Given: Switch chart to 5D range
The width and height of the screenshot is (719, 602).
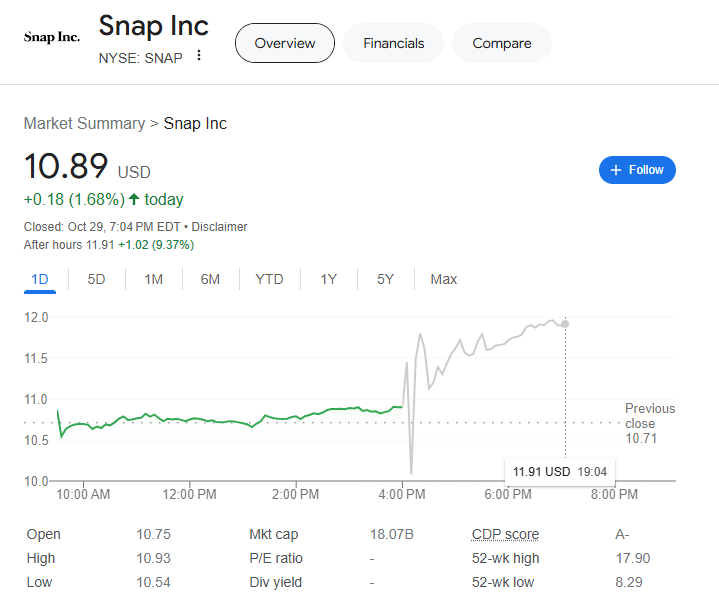Looking at the screenshot, I should click(96, 279).
